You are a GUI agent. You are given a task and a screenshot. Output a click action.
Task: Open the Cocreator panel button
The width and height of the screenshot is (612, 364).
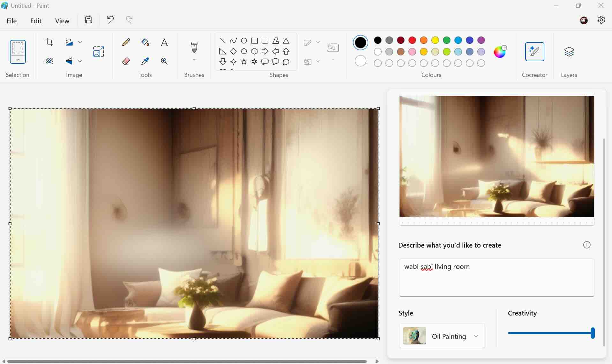pos(534,52)
